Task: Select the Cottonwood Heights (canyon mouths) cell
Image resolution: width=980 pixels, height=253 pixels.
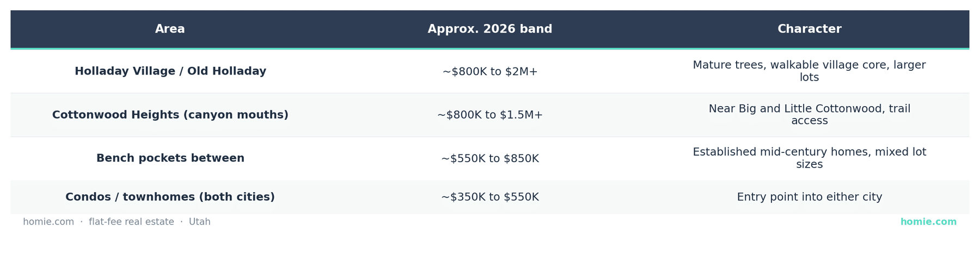Action: [170, 115]
